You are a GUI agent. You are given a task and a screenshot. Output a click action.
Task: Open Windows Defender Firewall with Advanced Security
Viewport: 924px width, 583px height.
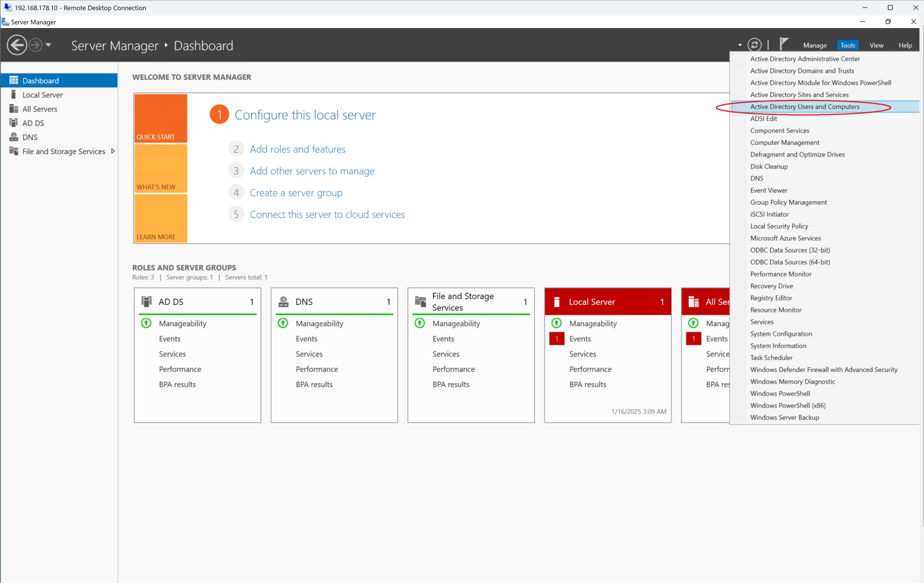pyautogui.click(x=824, y=370)
